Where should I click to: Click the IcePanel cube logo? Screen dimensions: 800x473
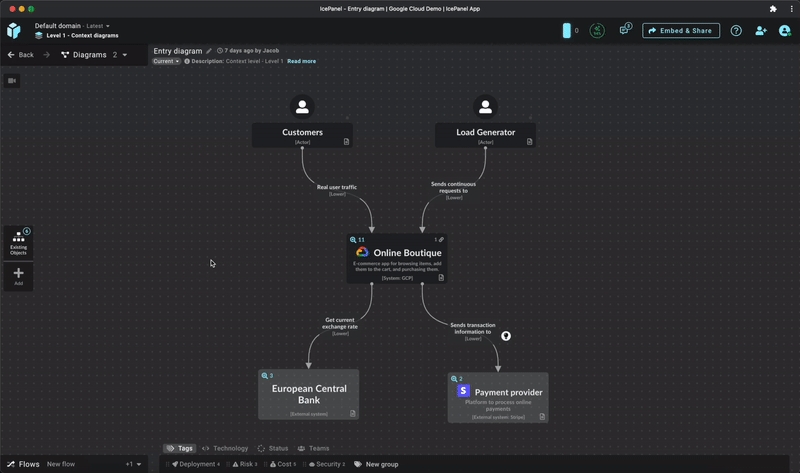pyautogui.click(x=14, y=31)
